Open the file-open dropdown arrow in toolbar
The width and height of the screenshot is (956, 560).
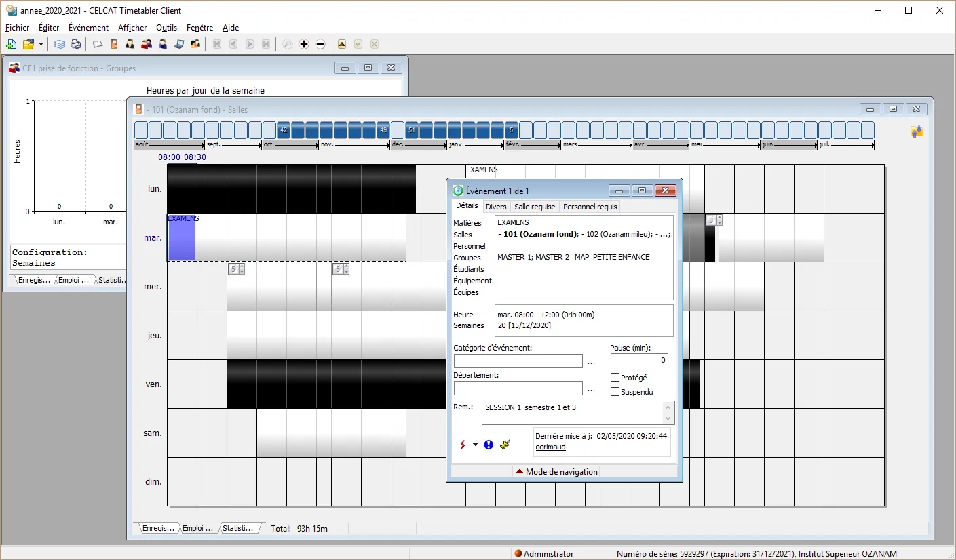point(39,44)
